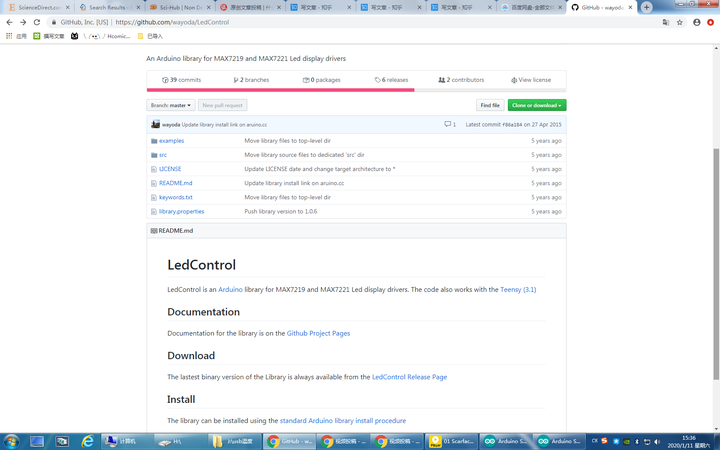Open the src folder

click(163, 155)
